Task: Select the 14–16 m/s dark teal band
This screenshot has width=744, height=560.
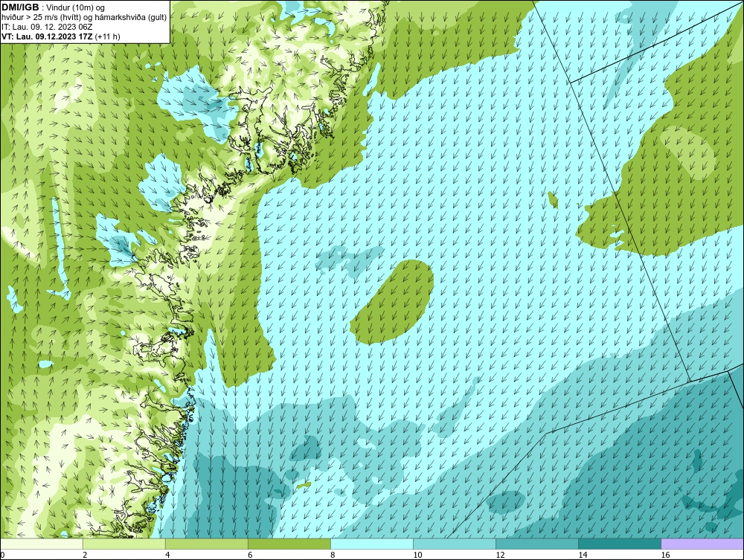Action: pos(619,544)
